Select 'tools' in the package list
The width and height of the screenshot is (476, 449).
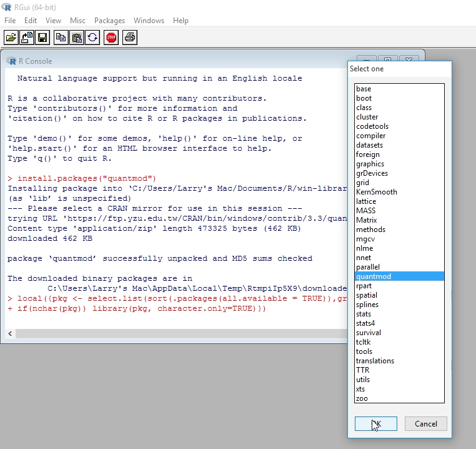pos(399,351)
